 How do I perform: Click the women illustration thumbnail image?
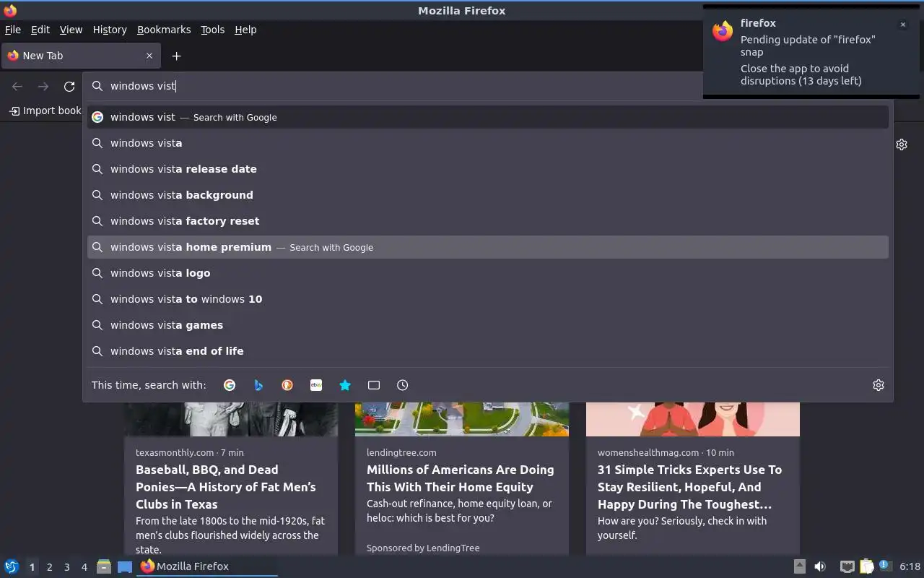pyautogui.click(x=693, y=419)
